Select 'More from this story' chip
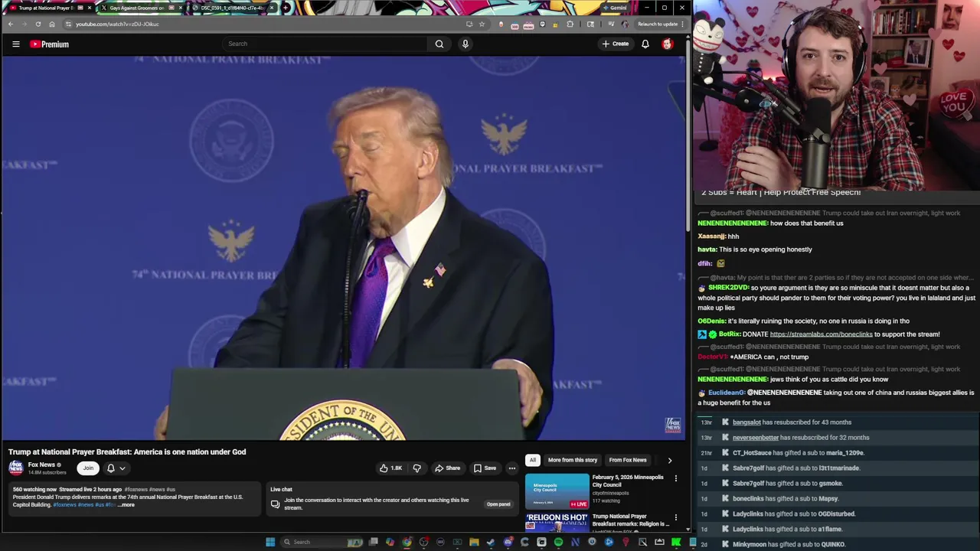 pos(573,460)
